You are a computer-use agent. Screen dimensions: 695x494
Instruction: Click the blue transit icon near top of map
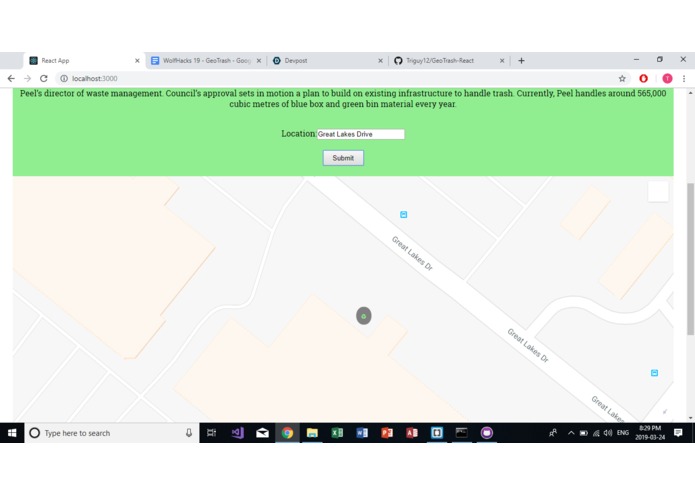click(x=403, y=214)
